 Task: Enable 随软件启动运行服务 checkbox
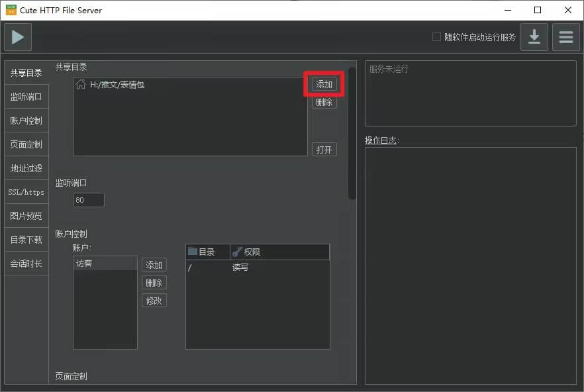click(437, 37)
